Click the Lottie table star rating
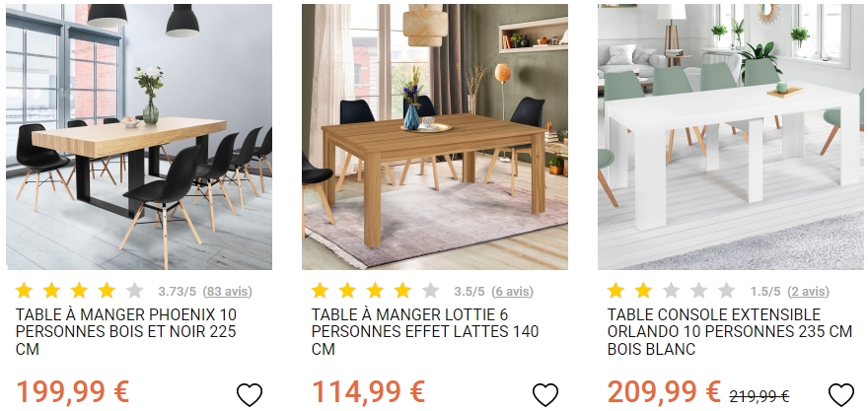The height and width of the screenshot is (411, 868). tap(375, 291)
